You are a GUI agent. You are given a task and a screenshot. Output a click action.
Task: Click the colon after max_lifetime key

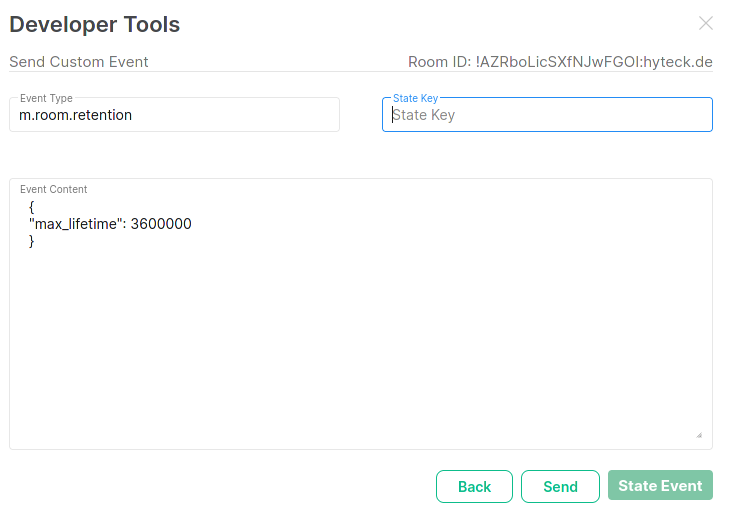pyautogui.click(x=124, y=224)
